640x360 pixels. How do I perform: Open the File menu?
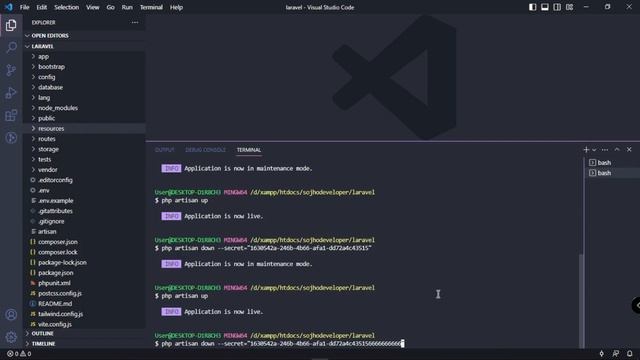(x=24, y=7)
